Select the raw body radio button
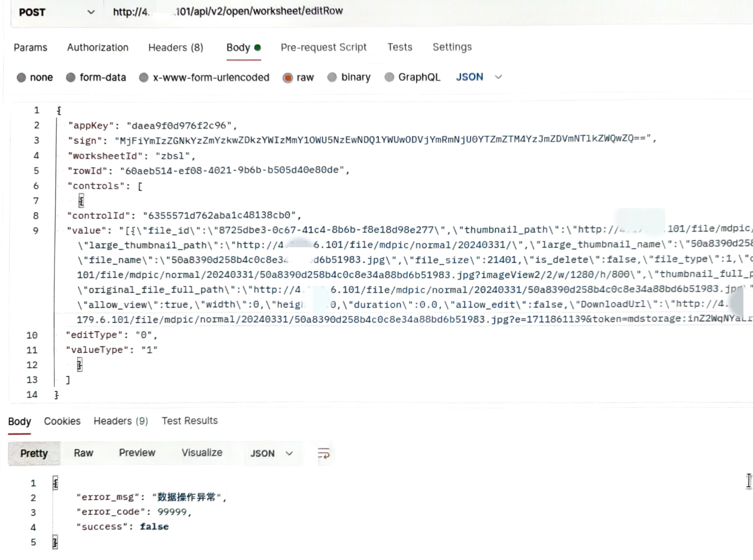The width and height of the screenshot is (753, 560). [x=288, y=78]
